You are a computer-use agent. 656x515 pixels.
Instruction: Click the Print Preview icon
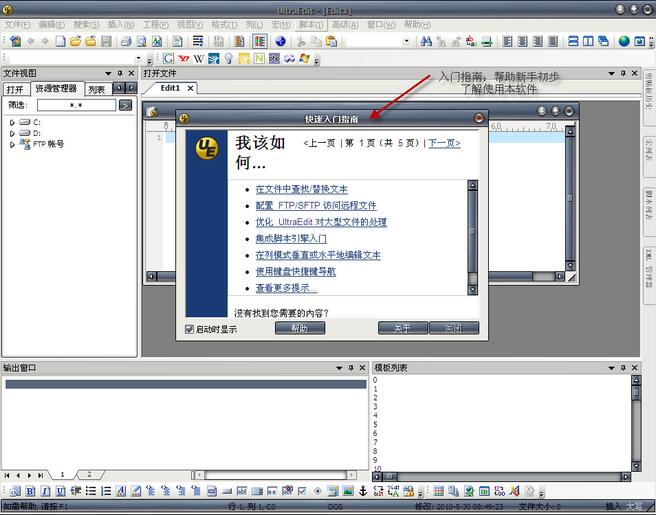point(142,41)
